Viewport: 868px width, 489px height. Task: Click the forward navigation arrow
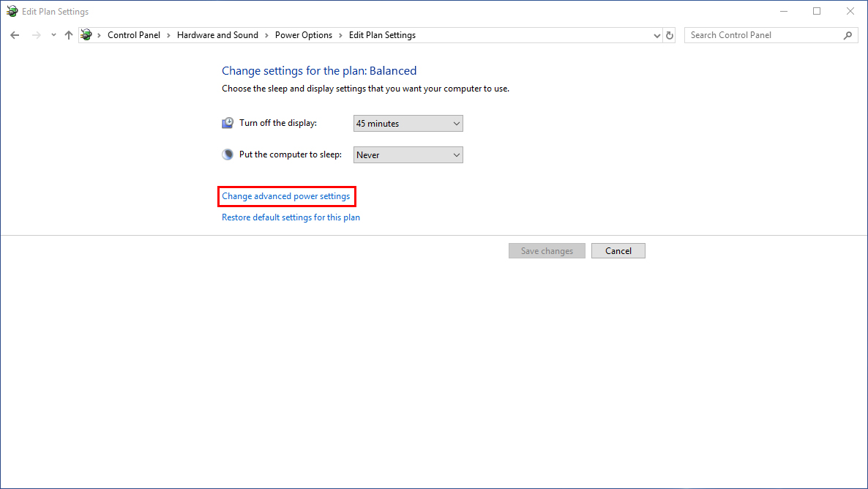[x=36, y=35]
